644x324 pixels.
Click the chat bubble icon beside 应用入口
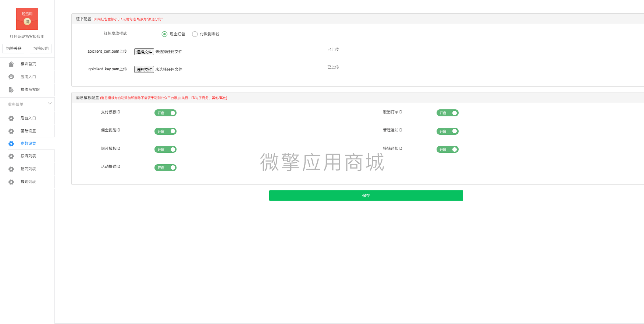tap(11, 77)
